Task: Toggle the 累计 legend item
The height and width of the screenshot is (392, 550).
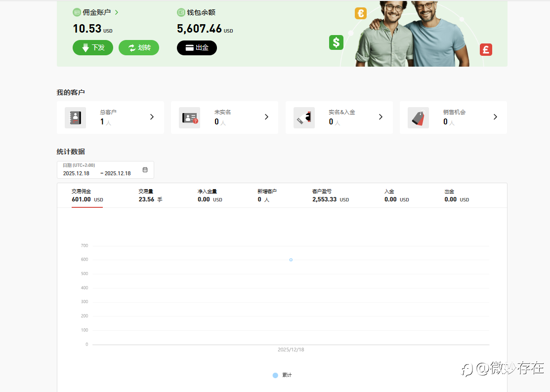Action: coord(282,375)
